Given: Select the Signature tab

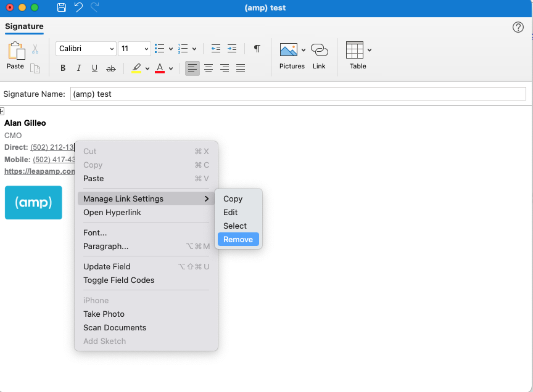Looking at the screenshot, I should tap(24, 27).
